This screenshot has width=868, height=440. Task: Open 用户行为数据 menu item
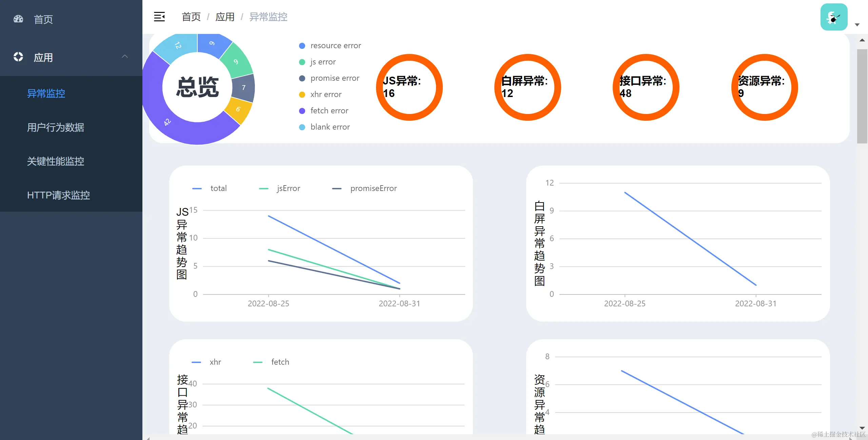[x=56, y=127]
